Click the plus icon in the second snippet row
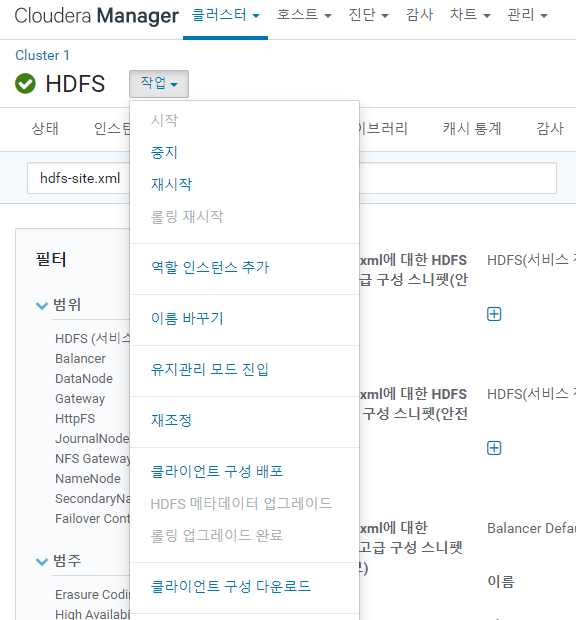 494,448
